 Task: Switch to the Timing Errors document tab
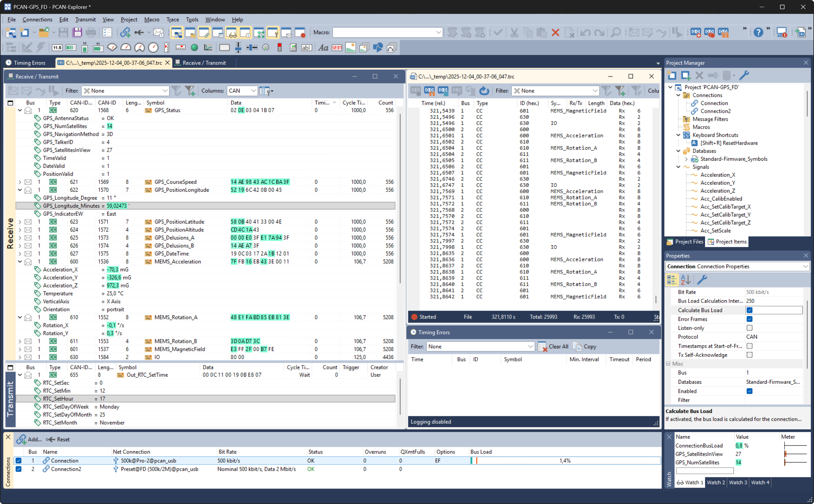coord(26,63)
